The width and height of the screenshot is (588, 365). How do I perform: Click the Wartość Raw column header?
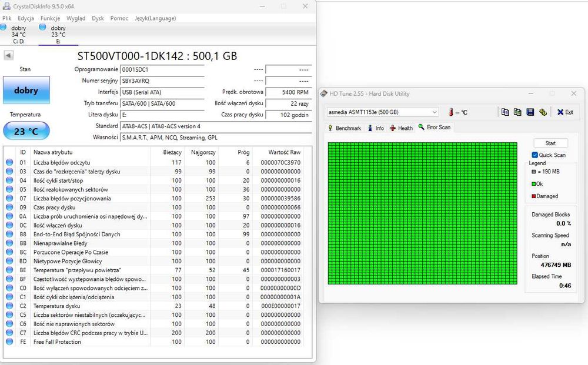(x=278, y=152)
